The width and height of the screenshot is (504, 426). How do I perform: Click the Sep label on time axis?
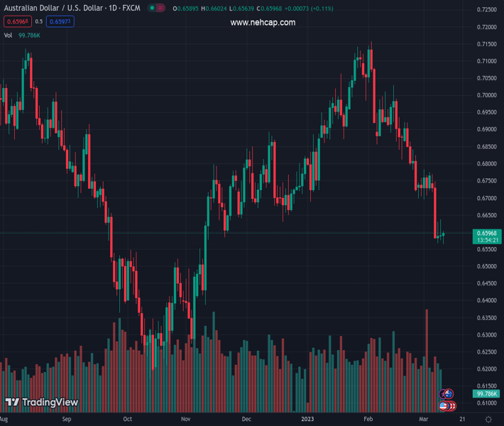coord(67,420)
